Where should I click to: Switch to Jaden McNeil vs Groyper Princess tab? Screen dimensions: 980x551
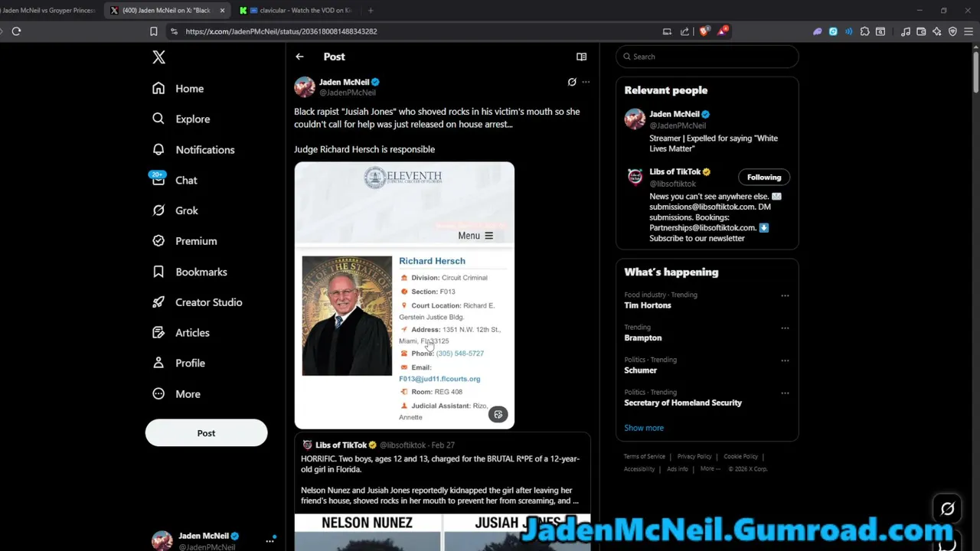pos(47,10)
